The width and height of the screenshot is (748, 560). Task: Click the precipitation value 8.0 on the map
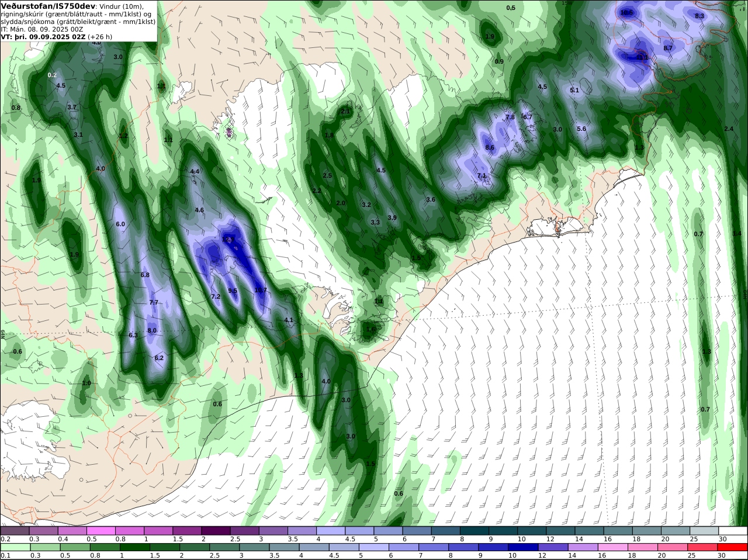coord(153,330)
